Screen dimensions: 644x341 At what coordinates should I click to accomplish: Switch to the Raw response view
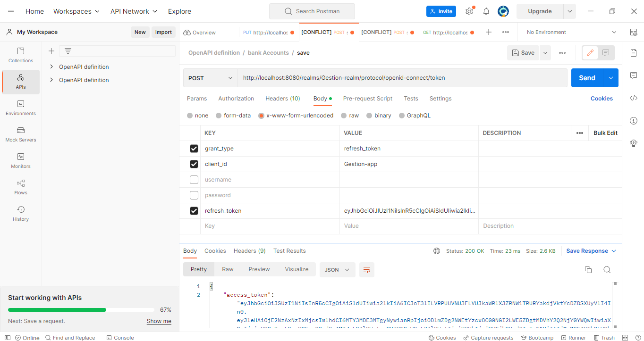tap(228, 269)
